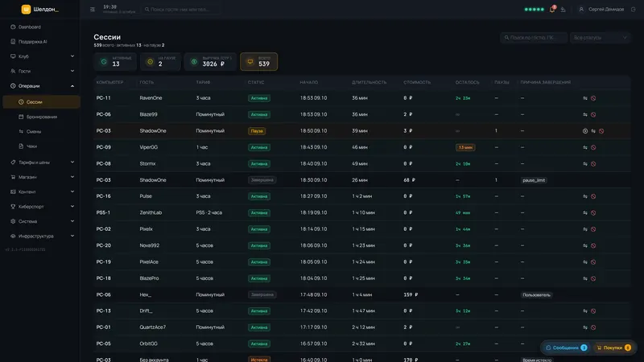Stop the Pixelx session on PC-02
Screen dimensions: 644x362
pos(593,229)
